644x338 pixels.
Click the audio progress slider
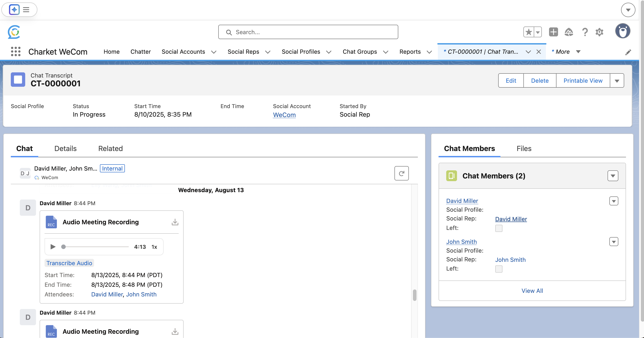96,247
